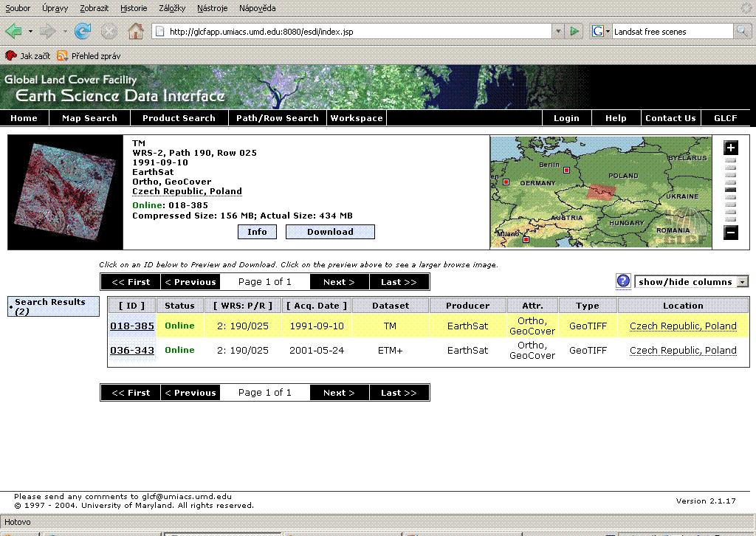Viewport: 756px width, 536px height.
Task: Click Location link in the 1991-09-10 row
Action: [x=683, y=326]
